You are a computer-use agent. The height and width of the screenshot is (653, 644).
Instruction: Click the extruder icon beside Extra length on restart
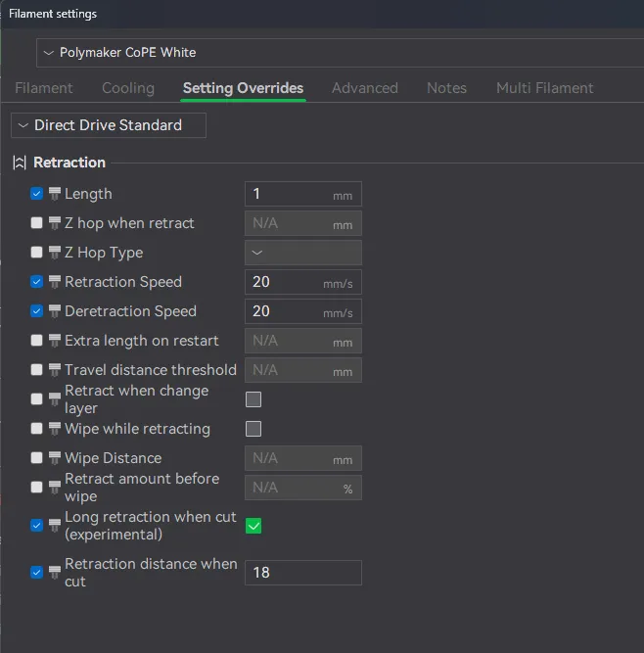55,341
